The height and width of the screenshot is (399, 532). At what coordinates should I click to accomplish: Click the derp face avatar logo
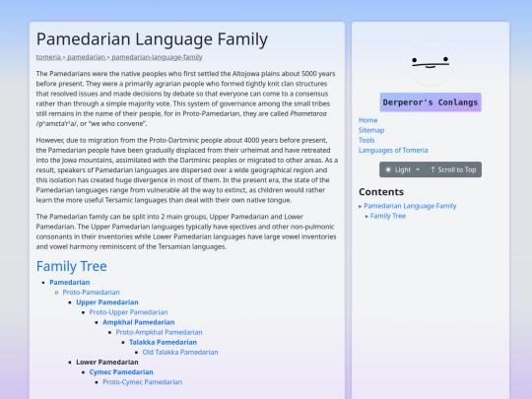click(x=431, y=62)
